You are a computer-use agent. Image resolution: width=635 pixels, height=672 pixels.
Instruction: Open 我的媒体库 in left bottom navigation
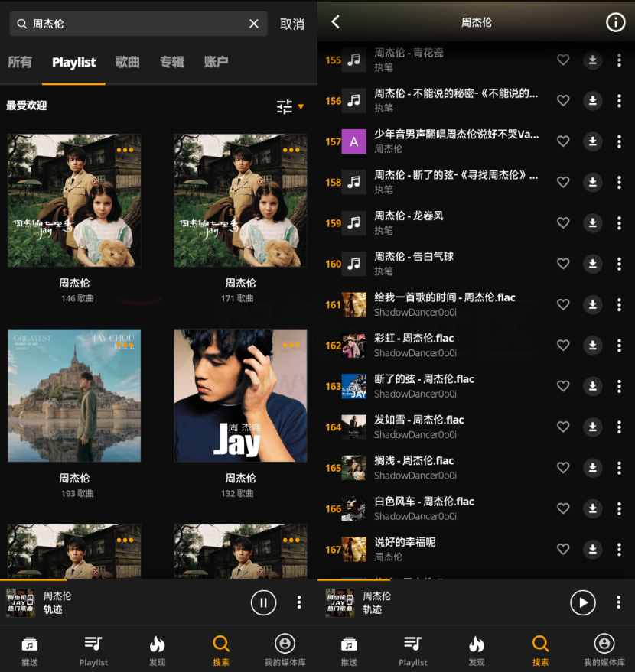(285, 651)
